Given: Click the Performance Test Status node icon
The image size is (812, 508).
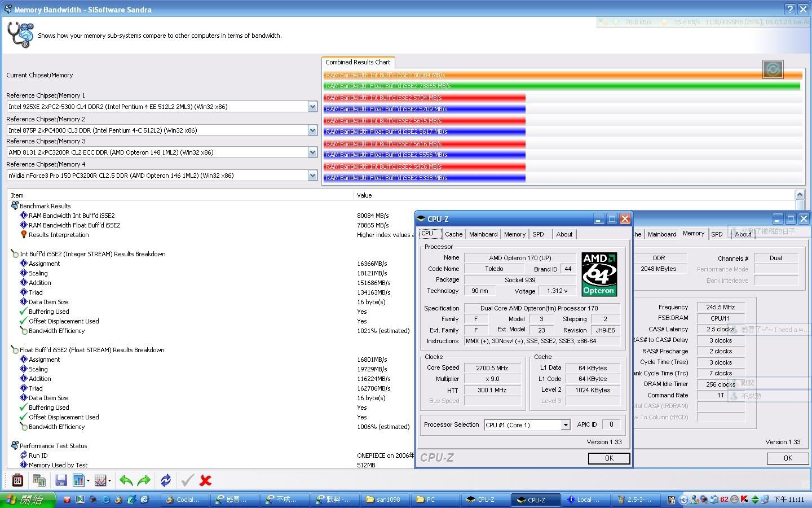Looking at the screenshot, I should (x=15, y=446).
